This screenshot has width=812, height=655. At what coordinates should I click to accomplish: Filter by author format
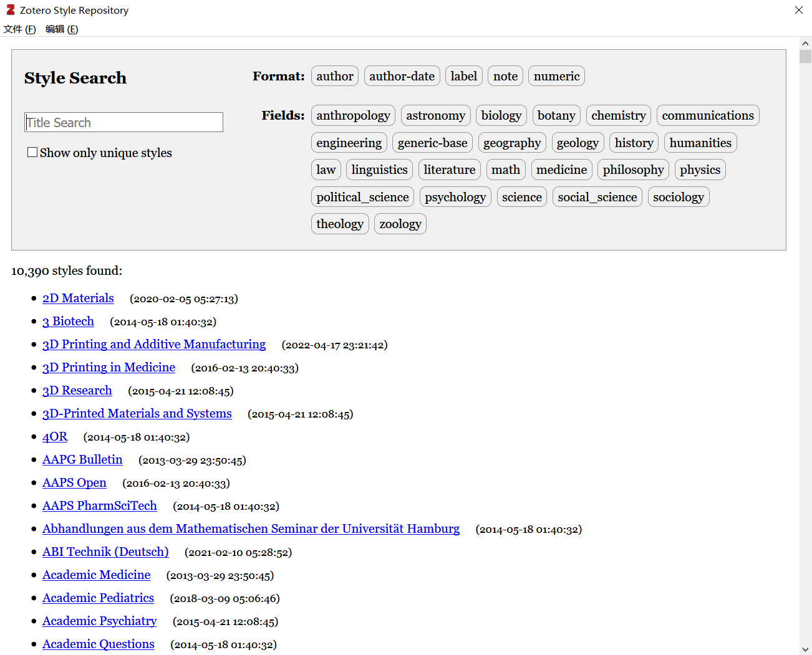(335, 76)
